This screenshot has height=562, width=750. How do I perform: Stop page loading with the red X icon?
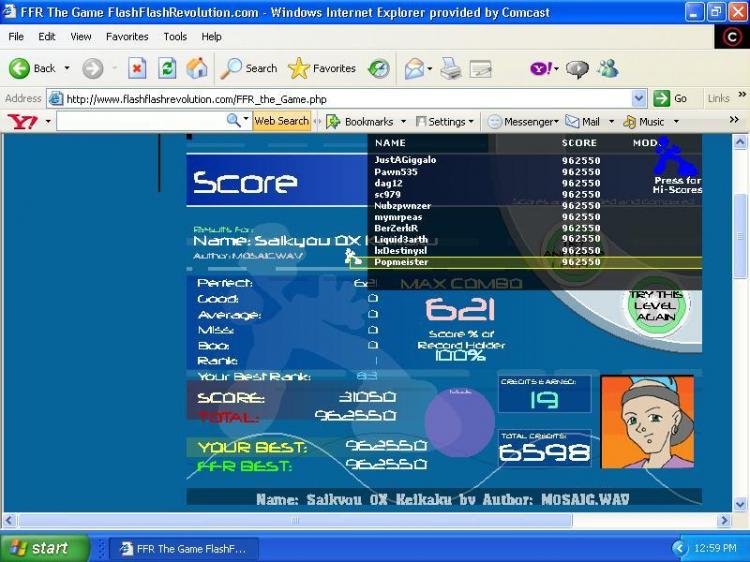click(x=137, y=68)
